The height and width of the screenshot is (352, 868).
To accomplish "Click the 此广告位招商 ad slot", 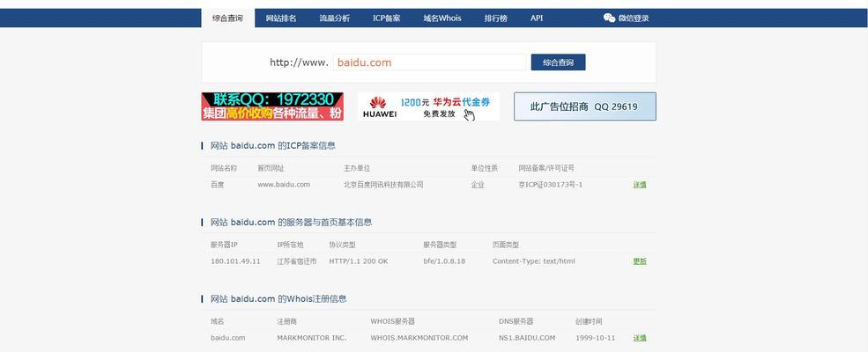I will [584, 106].
